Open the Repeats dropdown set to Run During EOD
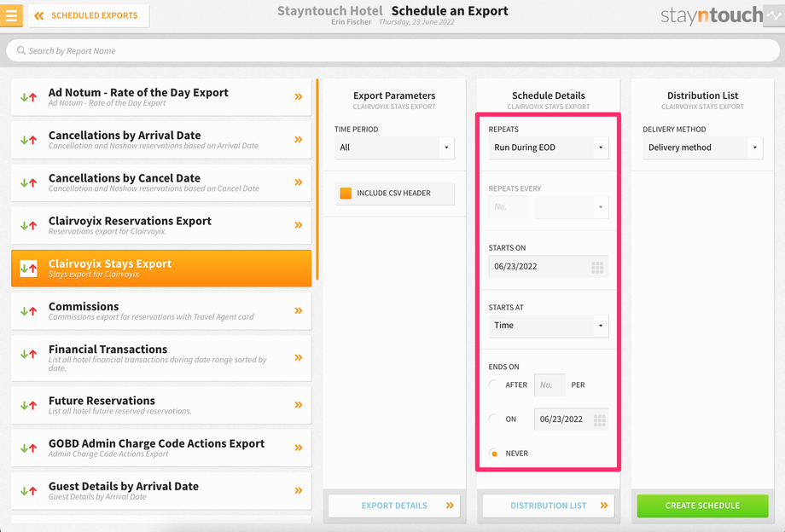Image resolution: width=785 pixels, height=532 pixels. pos(549,147)
